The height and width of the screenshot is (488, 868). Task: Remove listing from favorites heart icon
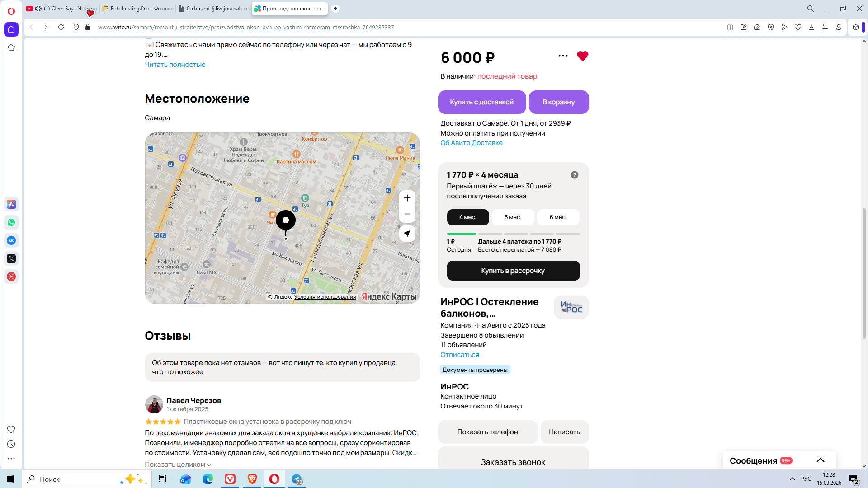(582, 56)
